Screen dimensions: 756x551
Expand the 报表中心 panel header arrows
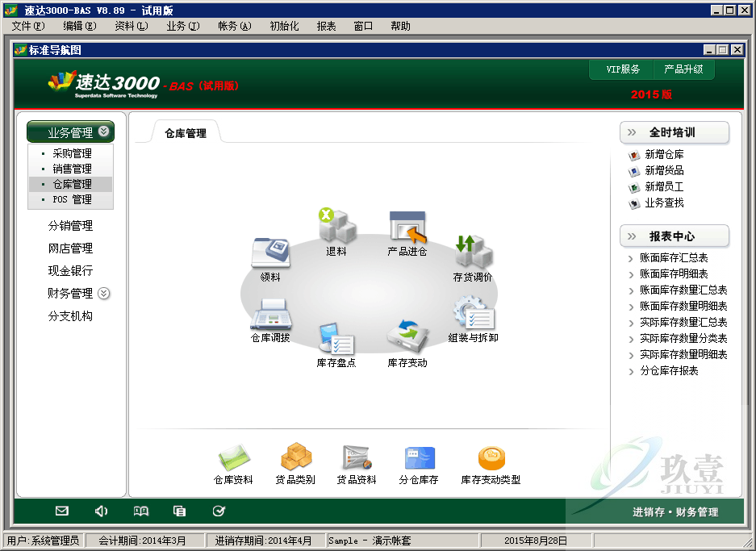(632, 236)
